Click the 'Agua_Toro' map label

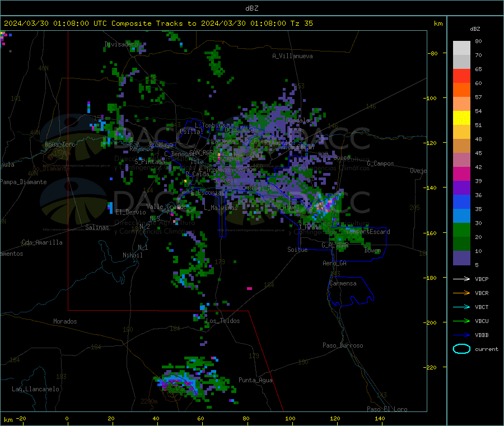pos(60,144)
